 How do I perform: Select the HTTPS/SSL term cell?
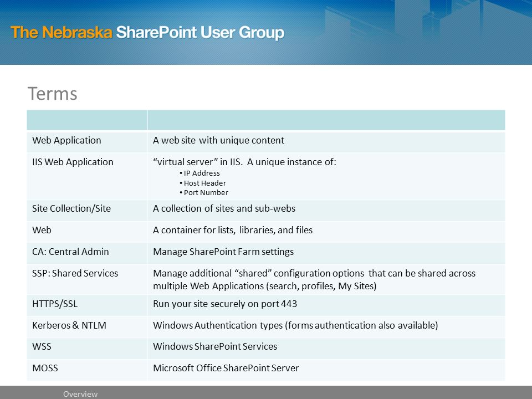click(x=87, y=305)
